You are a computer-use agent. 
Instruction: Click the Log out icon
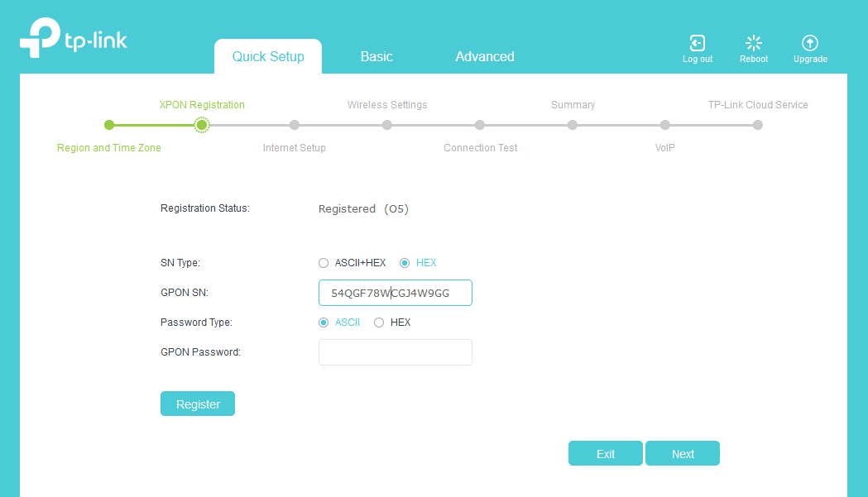(697, 41)
